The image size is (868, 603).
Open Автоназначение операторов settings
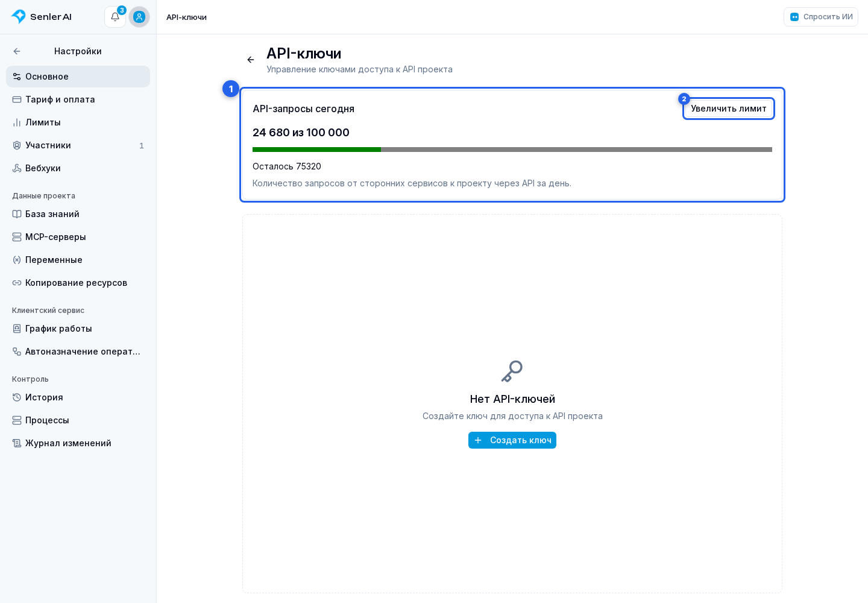point(78,352)
